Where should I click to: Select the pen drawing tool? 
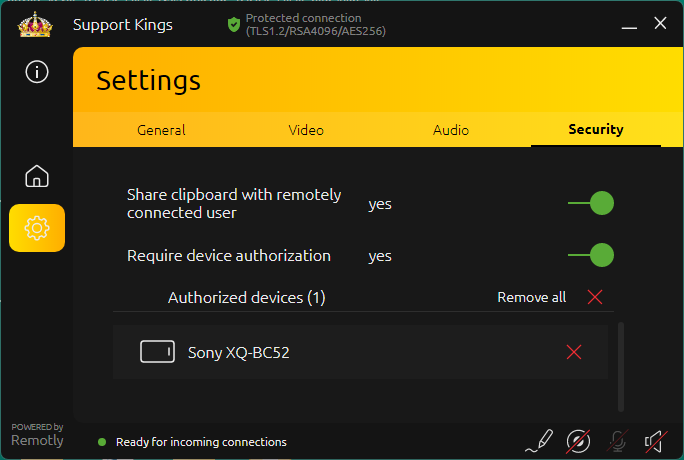click(539, 440)
